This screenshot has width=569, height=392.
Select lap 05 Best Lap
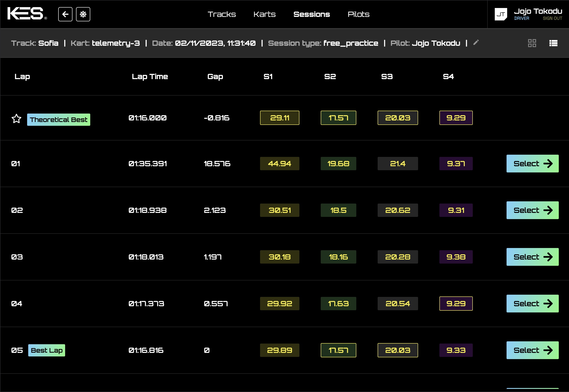tap(532, 350)
